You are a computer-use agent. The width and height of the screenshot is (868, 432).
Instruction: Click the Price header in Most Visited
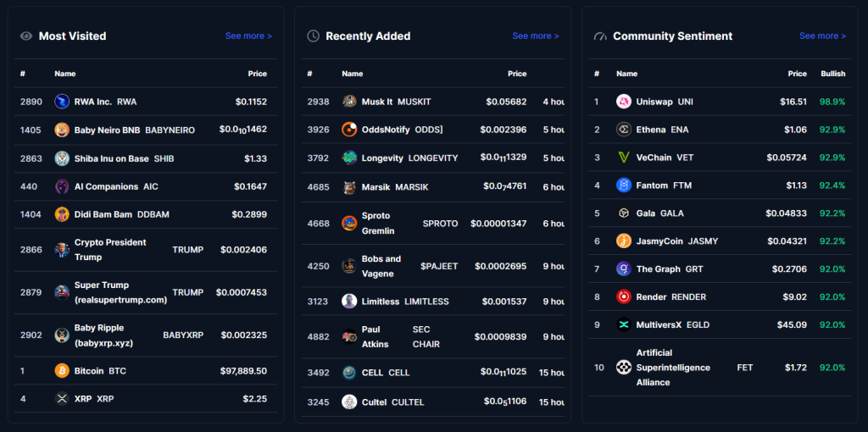pos(258,74)
